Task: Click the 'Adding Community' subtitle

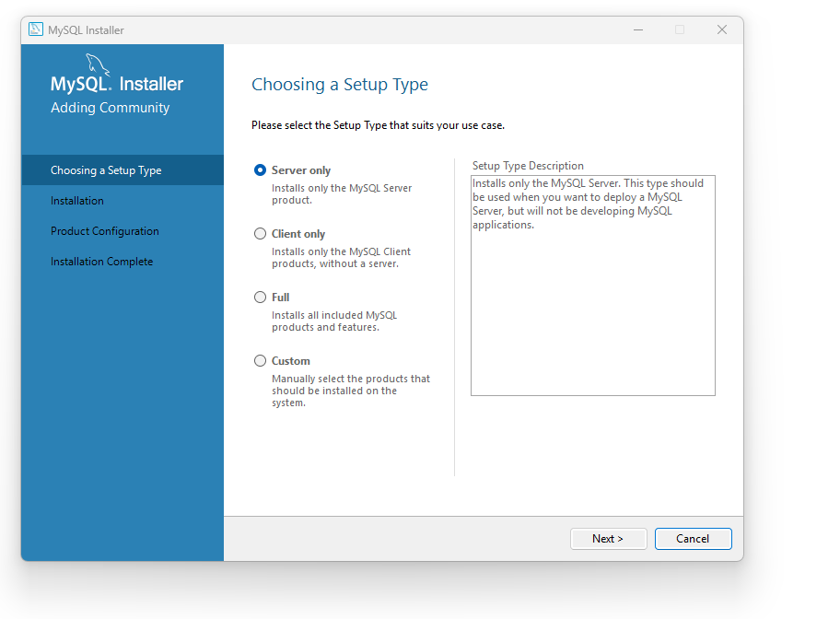Action: click(x=110, y=108)
